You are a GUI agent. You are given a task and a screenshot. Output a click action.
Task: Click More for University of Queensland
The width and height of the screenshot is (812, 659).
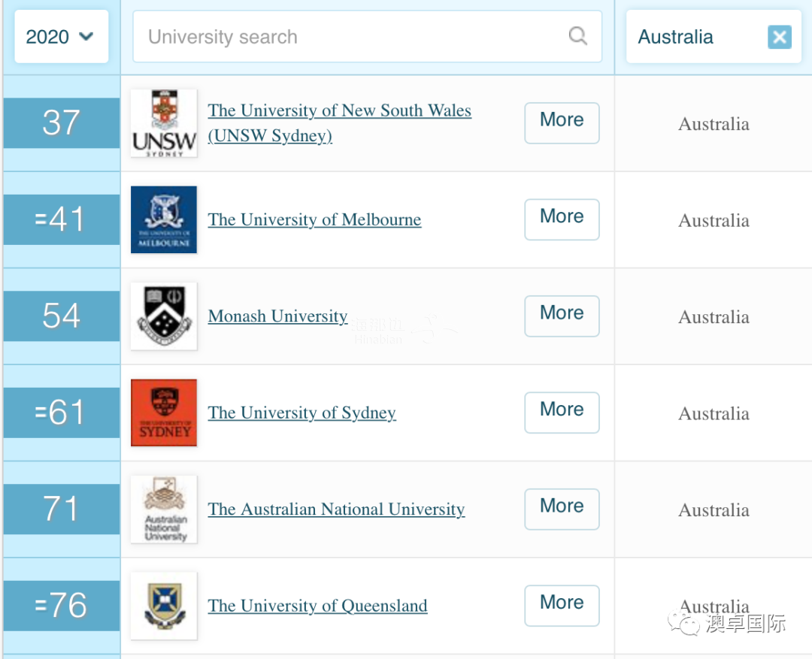[562, 606]
